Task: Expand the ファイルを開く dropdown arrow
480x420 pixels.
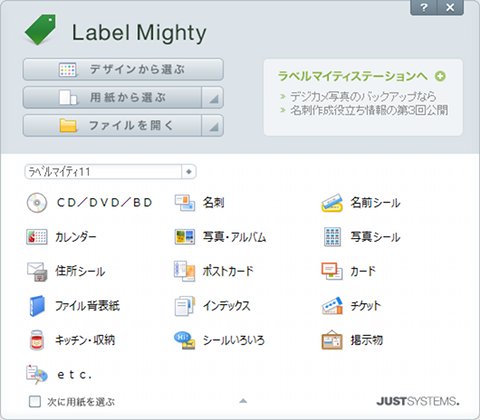Action: click(213, 126)
